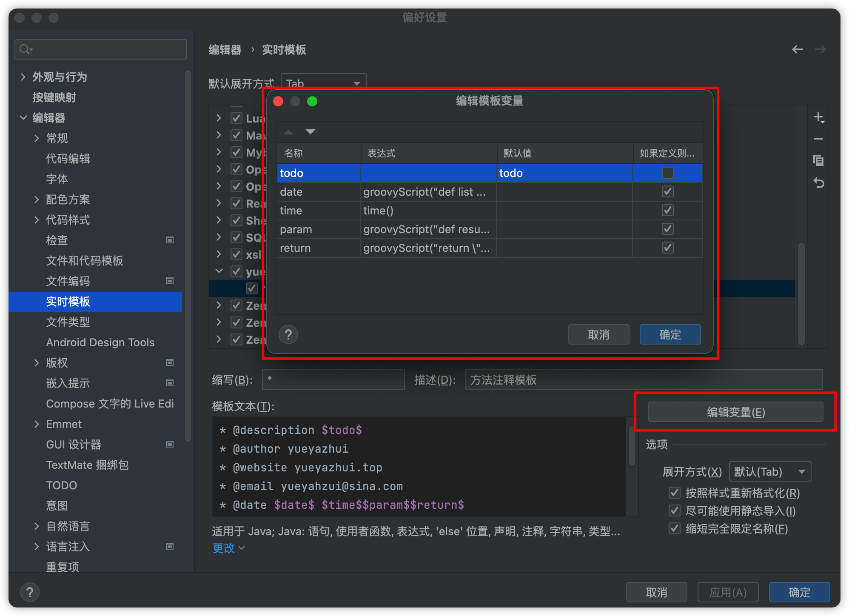The height and width of the screenshot is (616, 849).
Task: Select 文件类型 in settings sidebar
Action: coord(68,322)
